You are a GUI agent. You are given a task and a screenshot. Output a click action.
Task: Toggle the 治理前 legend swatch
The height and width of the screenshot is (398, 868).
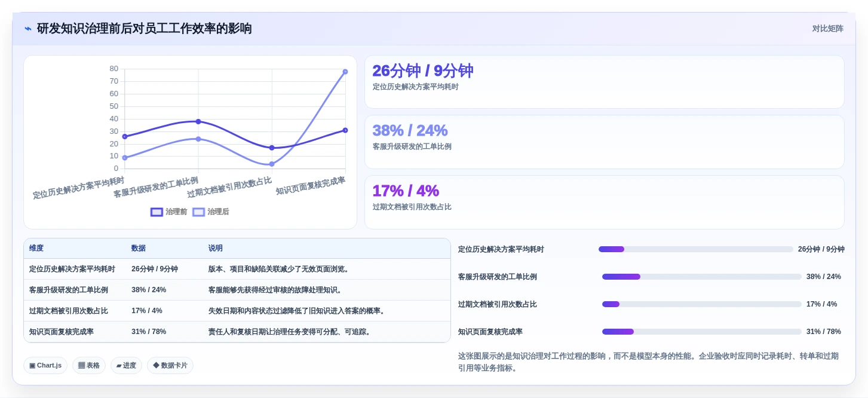[x=157, y=212]
